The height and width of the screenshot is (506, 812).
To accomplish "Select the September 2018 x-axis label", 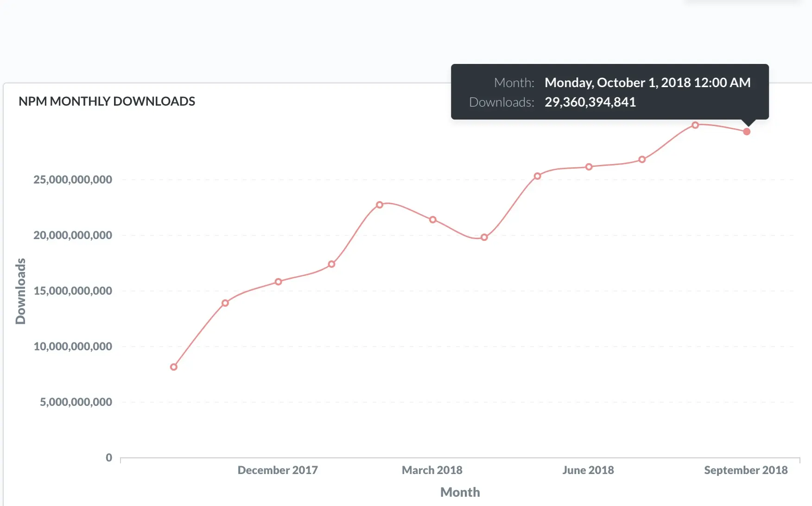I will click(746, 470).
